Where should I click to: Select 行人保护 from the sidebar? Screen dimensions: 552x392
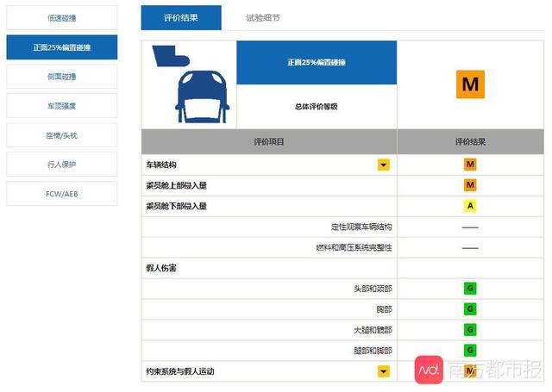61,165
